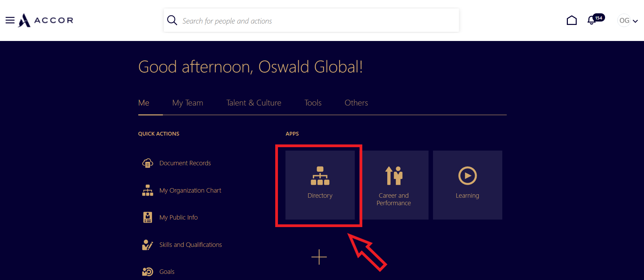Open My Organization Chart link
Image resolution: width=644 pixels, height=280 pixels.
pyautogui.click(x=190, y=190)
